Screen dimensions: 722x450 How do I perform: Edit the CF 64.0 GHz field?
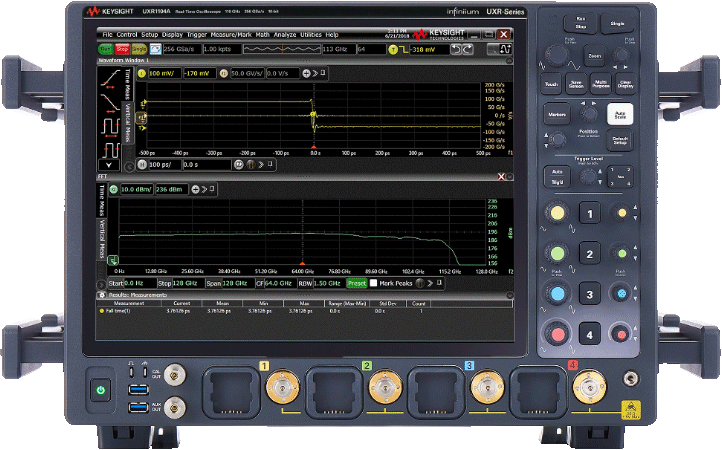(x=279, y=283)
